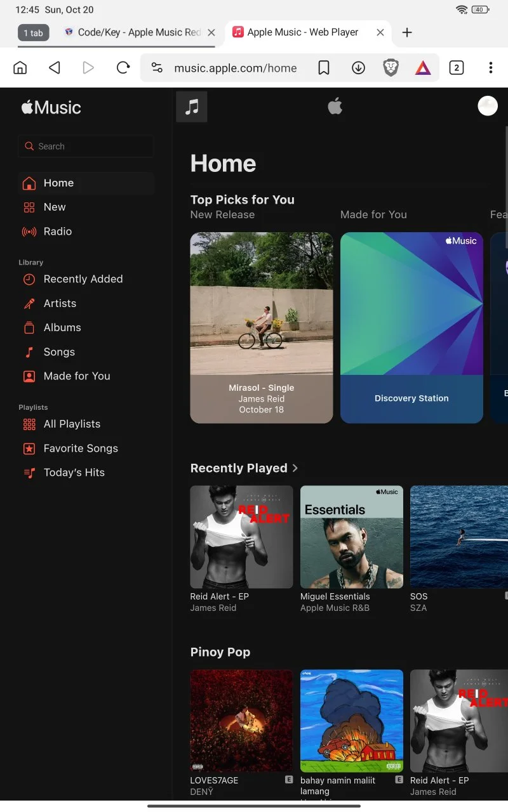Expand Recently Played with the chevron
This screenshot has width=508, height=812.
pos(295,468)
